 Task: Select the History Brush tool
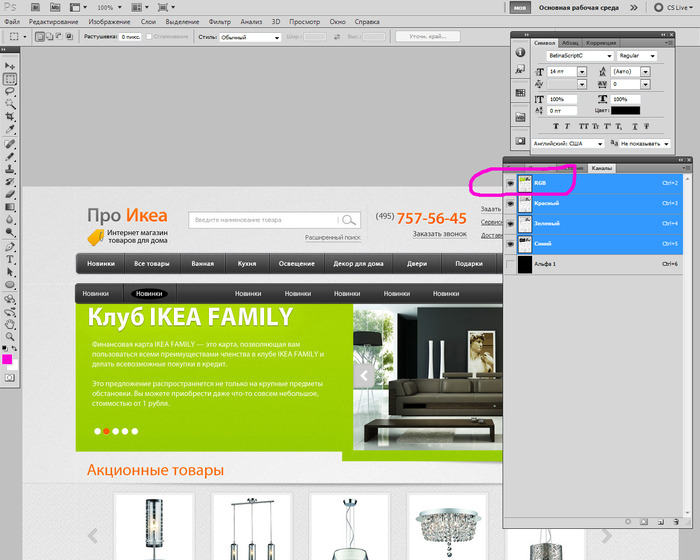coord(10,182)
